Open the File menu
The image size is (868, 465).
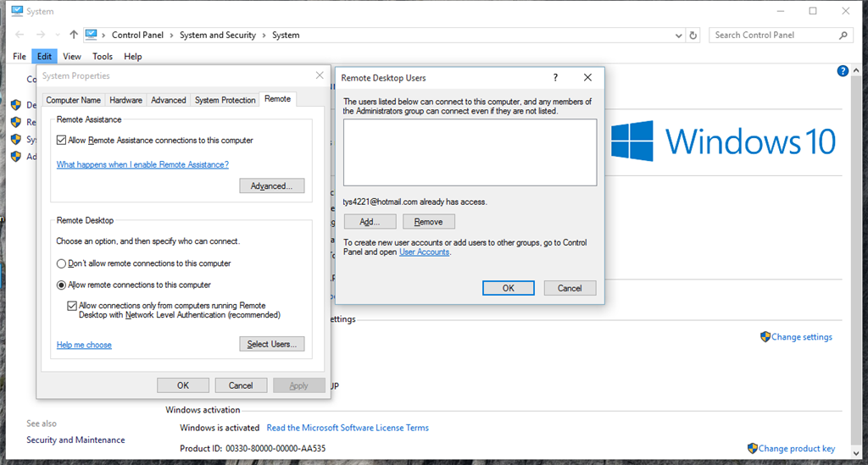coord(19,57)
